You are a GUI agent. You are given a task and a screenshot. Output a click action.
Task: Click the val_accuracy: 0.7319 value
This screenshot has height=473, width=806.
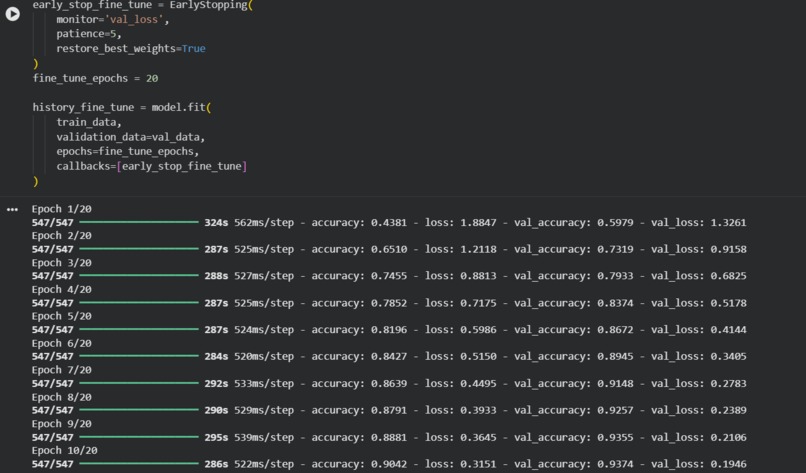click(x=574, y=249)
